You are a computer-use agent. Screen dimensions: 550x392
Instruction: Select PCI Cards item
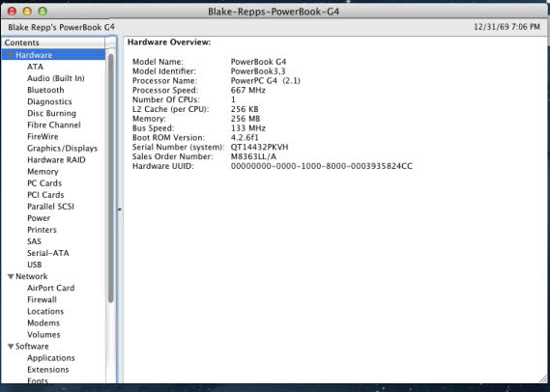(x=45, y=195)
